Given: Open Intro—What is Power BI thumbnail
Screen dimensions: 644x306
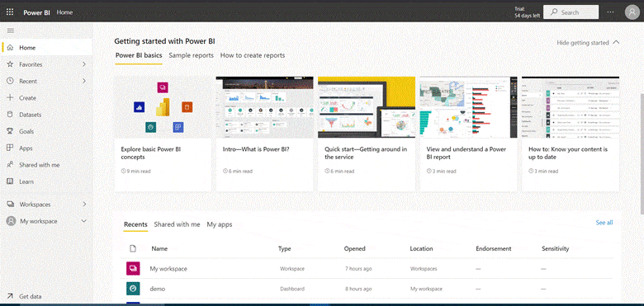Looking at the screenshot, I should tap(264, 107).
